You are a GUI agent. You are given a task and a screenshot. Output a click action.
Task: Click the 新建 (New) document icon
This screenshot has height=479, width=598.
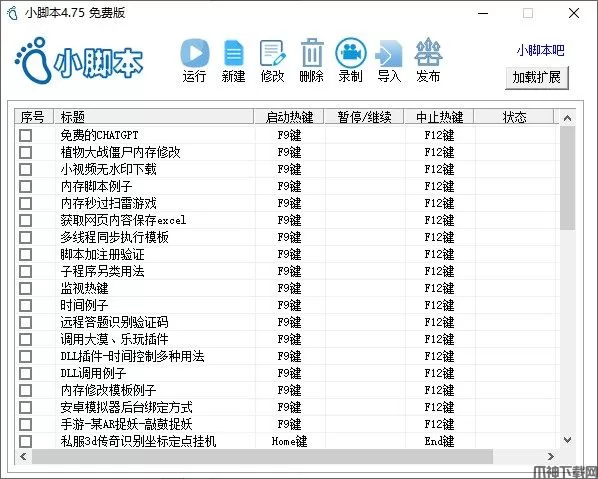tap(233, 54)
